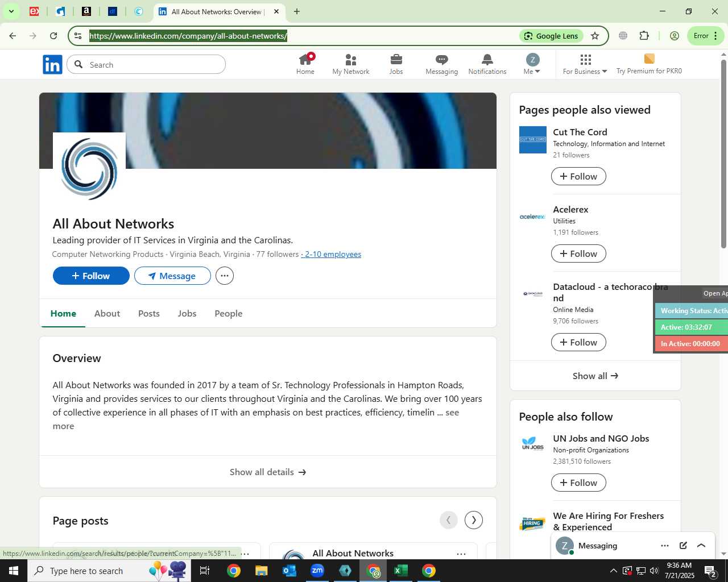The height and width of the screenshot is (582, 728).
Task: Open Google Lens in address bar
Action: point(551,36)
